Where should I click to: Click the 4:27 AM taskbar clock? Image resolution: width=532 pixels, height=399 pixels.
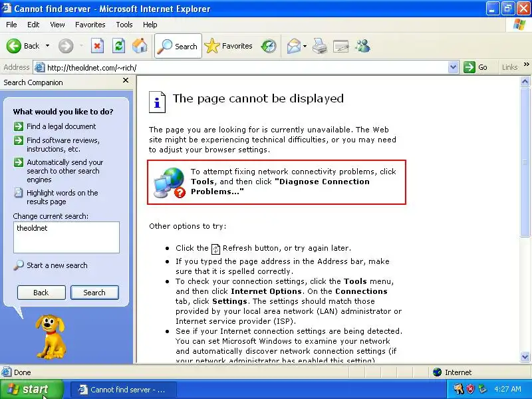click(507, 389)
